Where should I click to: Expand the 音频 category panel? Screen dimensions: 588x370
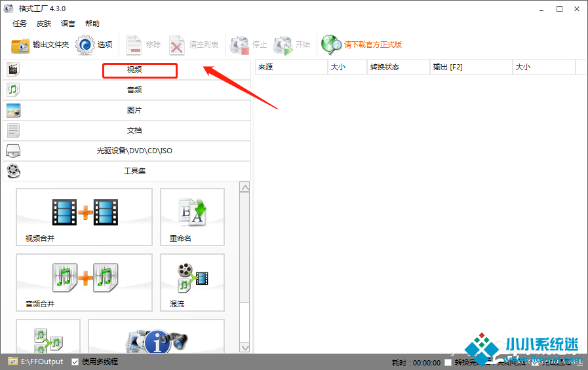[x=134, y=90]
